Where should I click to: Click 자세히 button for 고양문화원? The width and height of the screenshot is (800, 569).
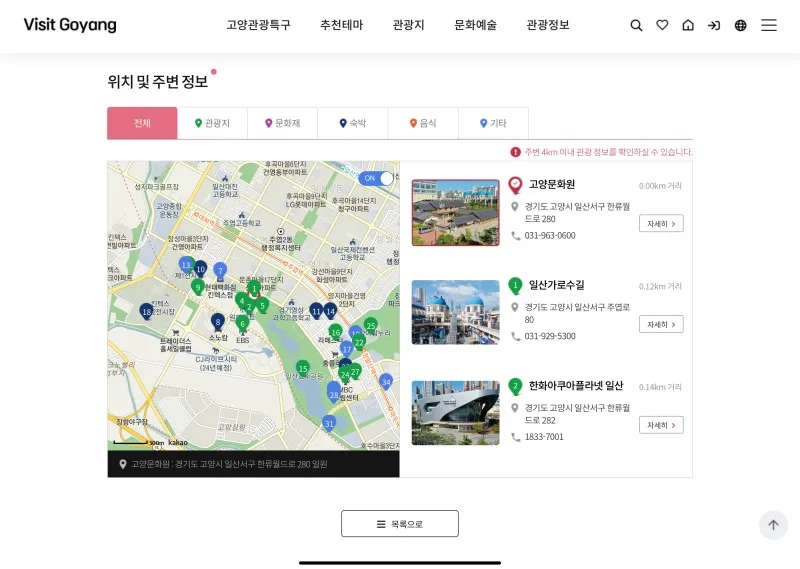[661, 224]
